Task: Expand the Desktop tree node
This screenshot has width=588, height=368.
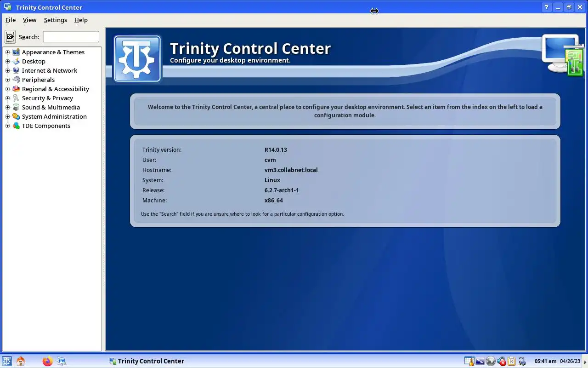Action: [x=7, y=61]
